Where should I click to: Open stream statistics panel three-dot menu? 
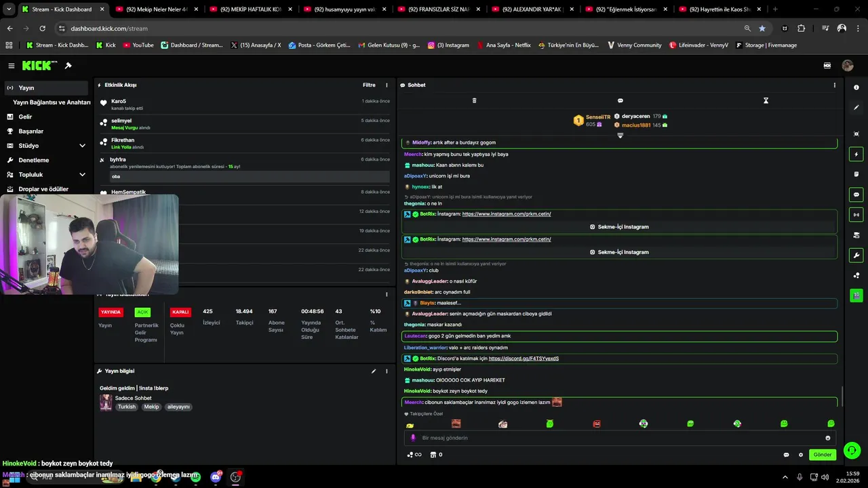tap(387, 295)
